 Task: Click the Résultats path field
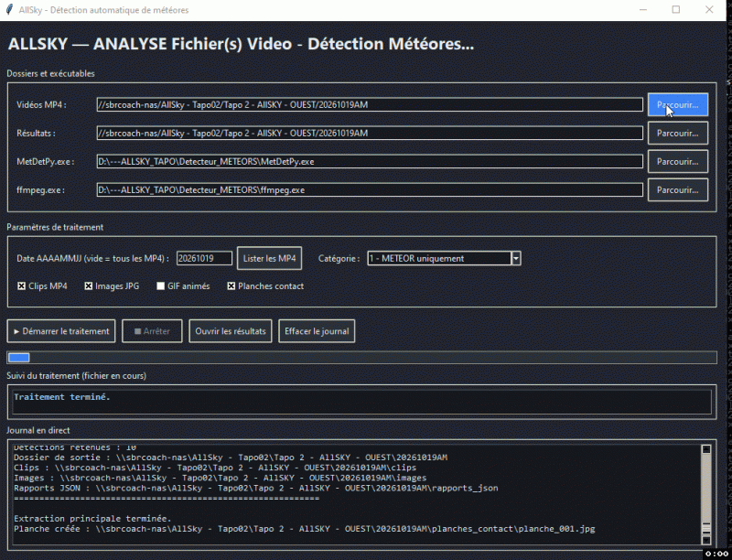pos(370,133)
